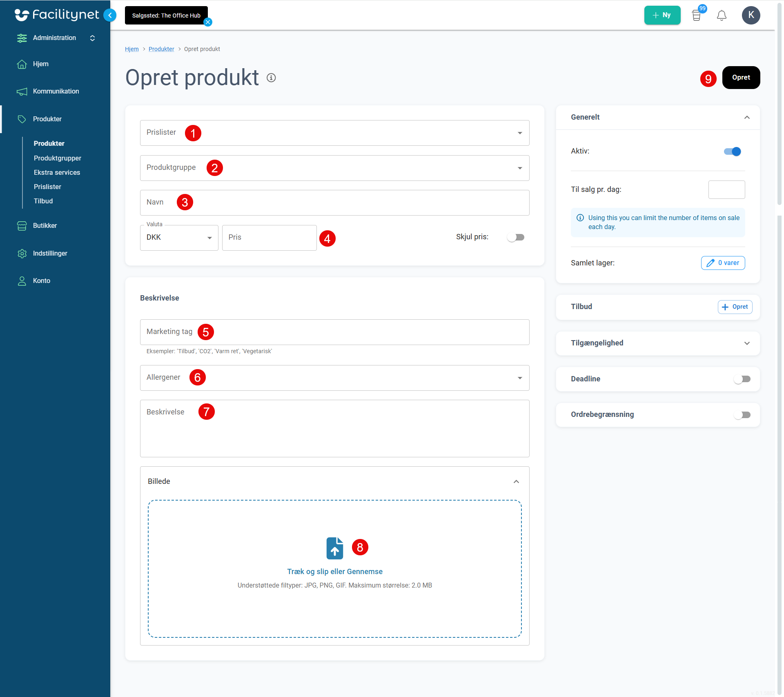Click Opret in the Tilbud panel

pyautogui.click(x=735, y=307)
